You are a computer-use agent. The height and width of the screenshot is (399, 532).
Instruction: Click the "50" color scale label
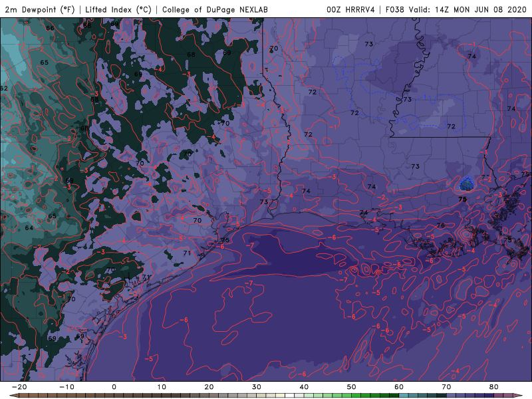tap(352, 387)
